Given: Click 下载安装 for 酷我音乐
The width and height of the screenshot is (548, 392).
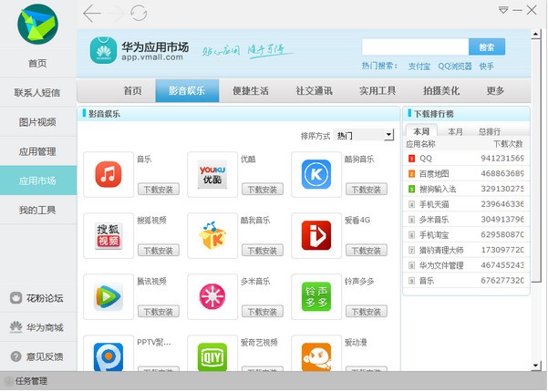Looking at the screenshot, I should [262, 251].
